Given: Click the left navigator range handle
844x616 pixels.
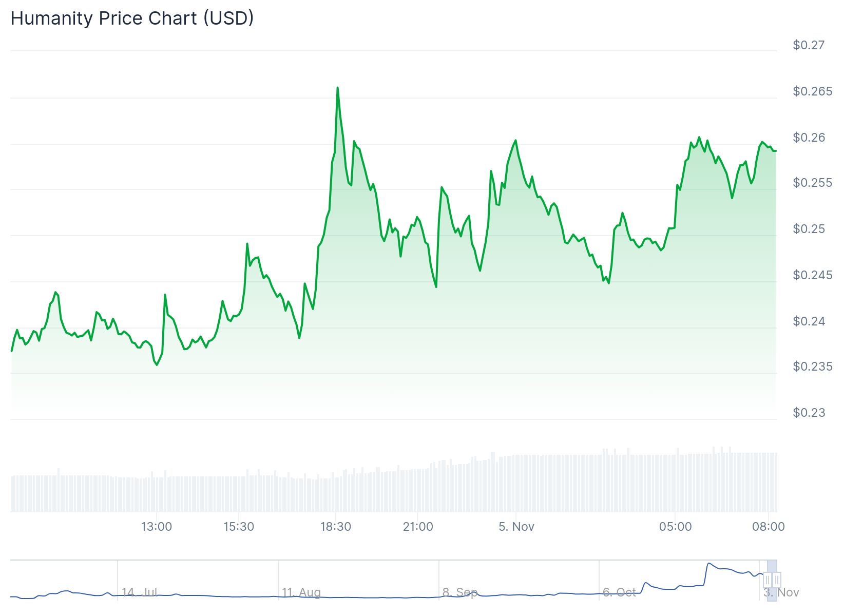Looking at the screenshot, I should (768, 580).
